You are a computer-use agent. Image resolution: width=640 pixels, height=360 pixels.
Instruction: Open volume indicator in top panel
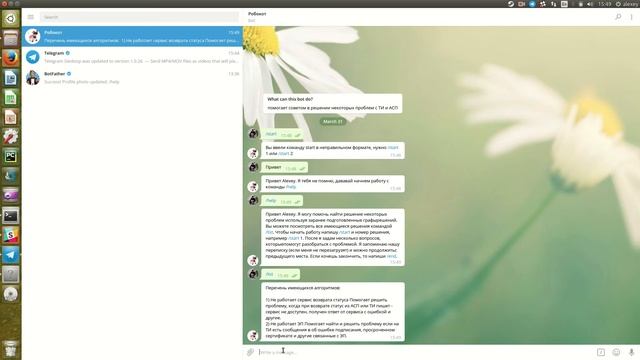pos(590,4)
